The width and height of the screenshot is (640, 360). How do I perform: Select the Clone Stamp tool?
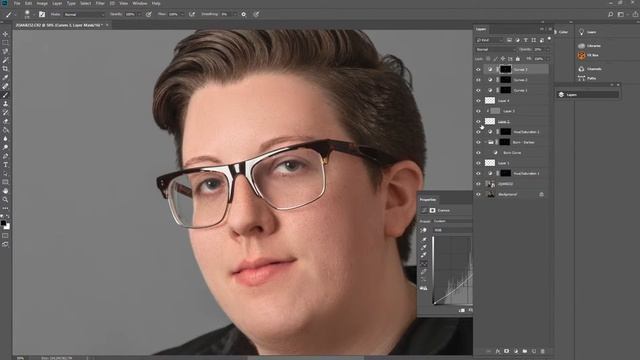click(5, 104)
